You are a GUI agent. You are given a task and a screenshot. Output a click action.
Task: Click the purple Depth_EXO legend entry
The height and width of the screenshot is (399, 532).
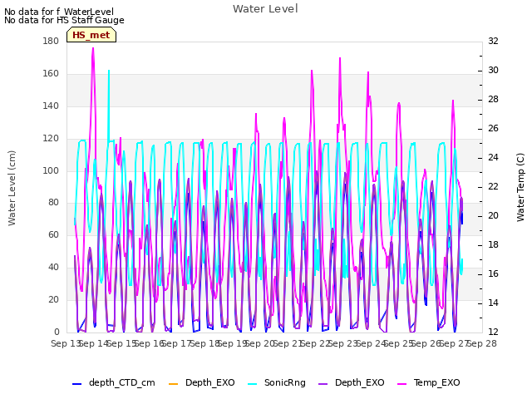351,382
